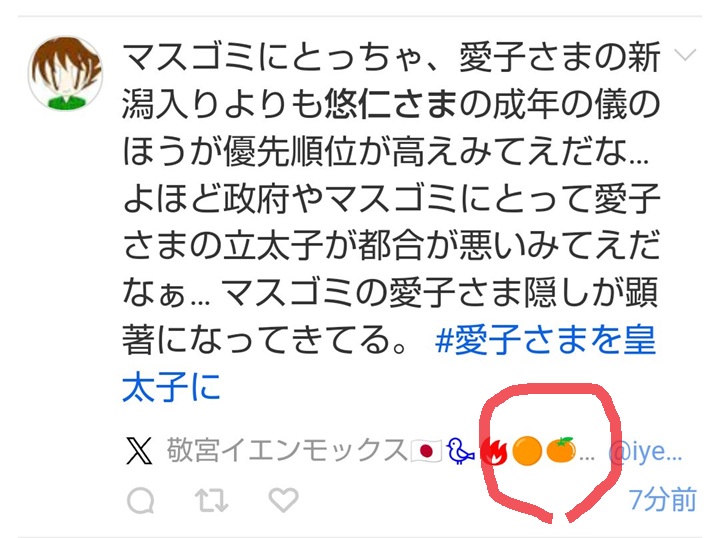
Task: Open the 7分前 timestamp link
Action: pos(663,499)
